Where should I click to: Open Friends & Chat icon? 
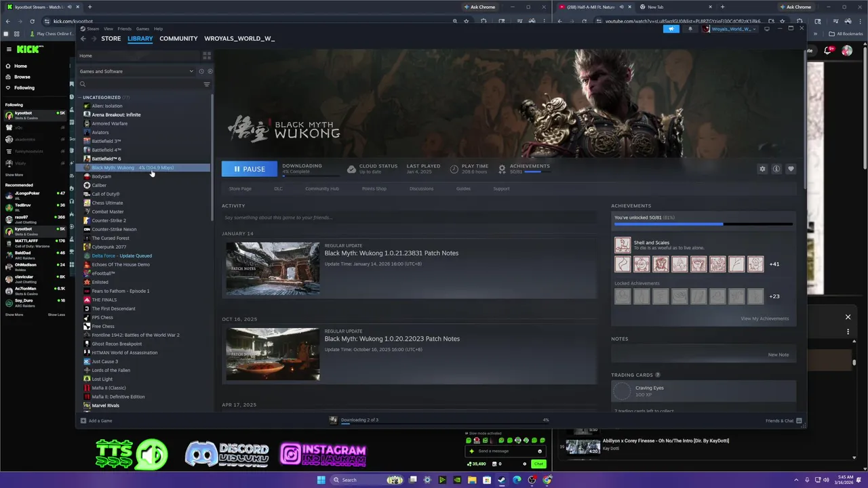[799, 421]
